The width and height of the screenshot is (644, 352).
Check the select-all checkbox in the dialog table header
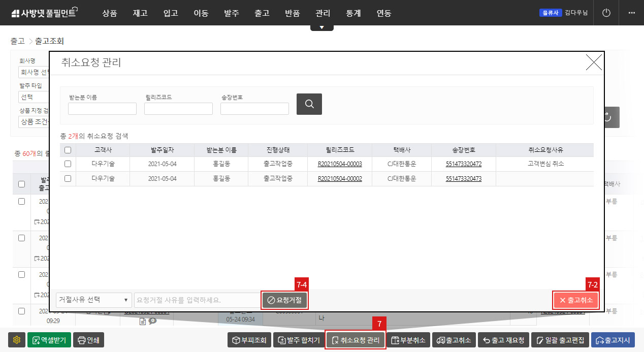click(68, 150)
